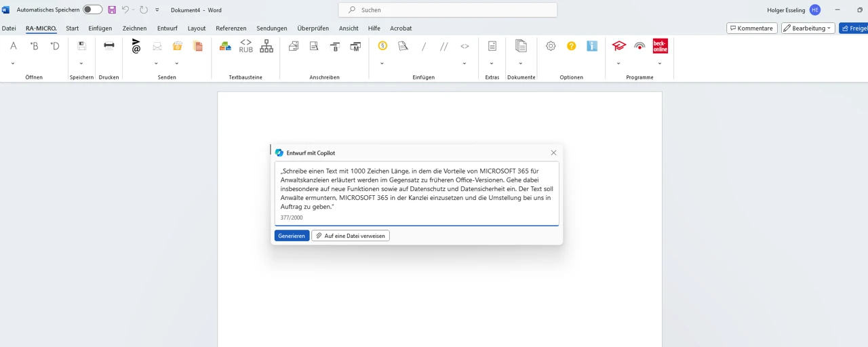Expand dropdown under the envelope icon
The image size is (868, 347).
157,64
